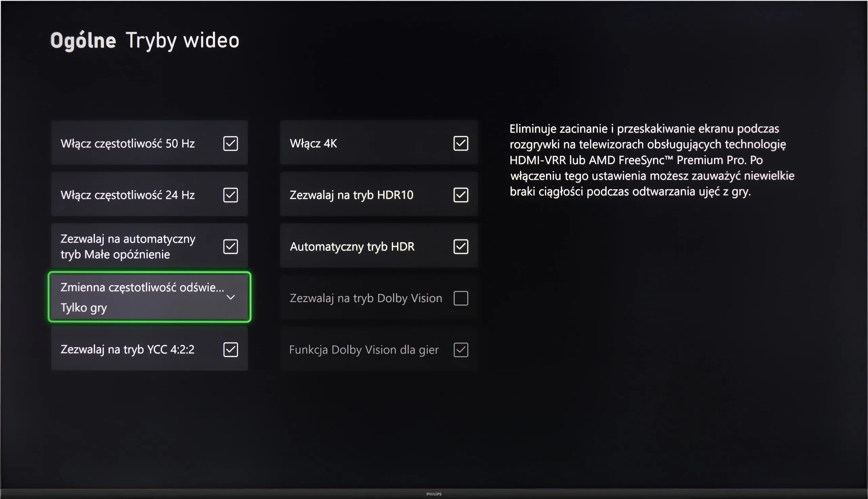The image size is (868, 499).
Task: Click 'Zezwalaj na automatyczny tryb Małe opóźnienie' label
Action: click(128, 246)
